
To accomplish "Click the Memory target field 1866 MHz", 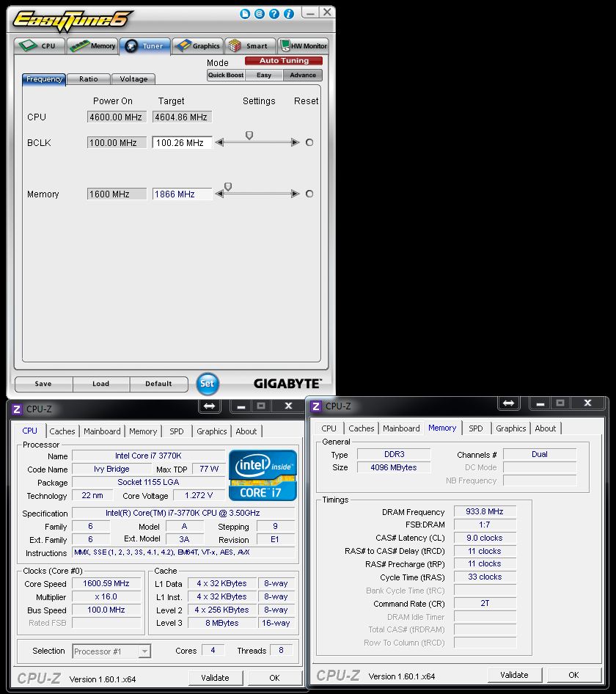I will coord(182,194).
